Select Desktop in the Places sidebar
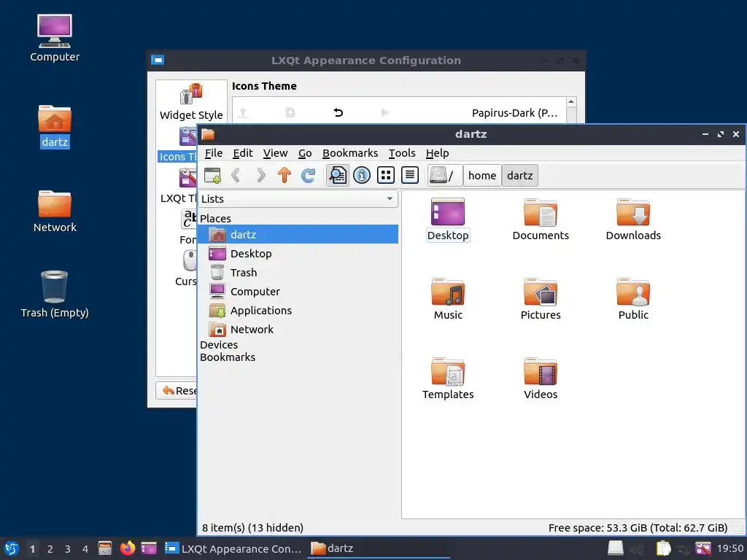Viewport: 747px width, 560px height. pos(298,253)
